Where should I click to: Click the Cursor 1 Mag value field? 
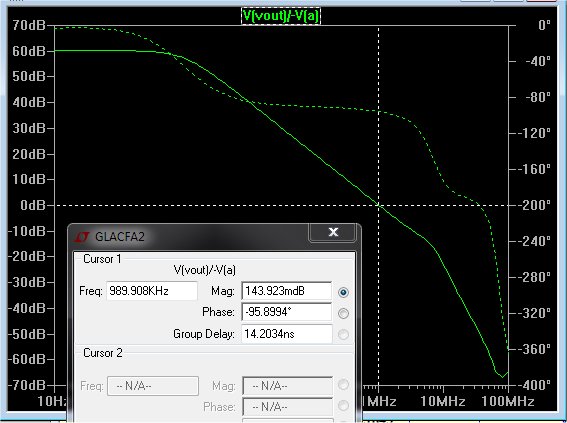point(286,291)
